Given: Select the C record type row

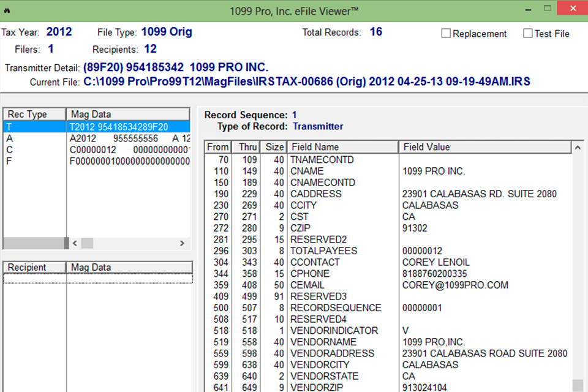Looking at the screenshot, I should 97,149.
